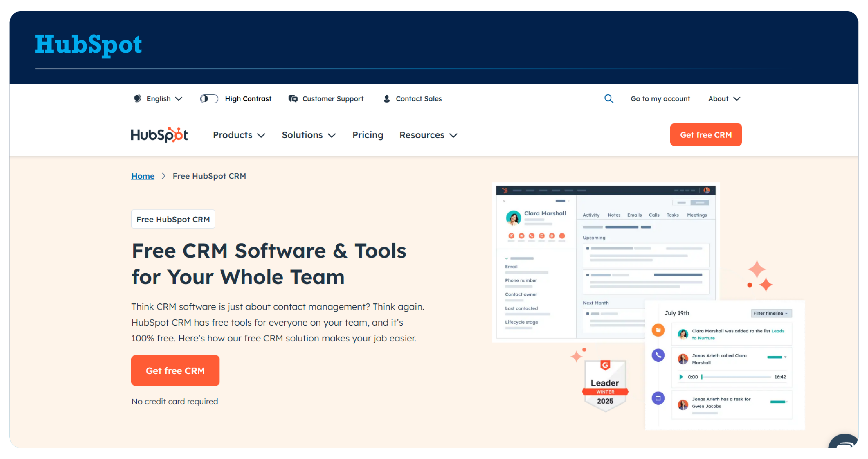Screen dimensions: 868x459
Task: Click the call recording progress slider
Action: 736,377
